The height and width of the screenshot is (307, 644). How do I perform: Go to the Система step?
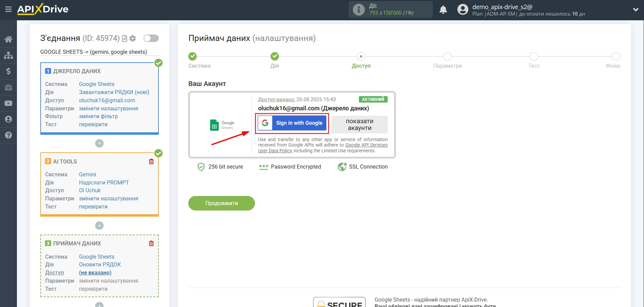click(192, 56)
